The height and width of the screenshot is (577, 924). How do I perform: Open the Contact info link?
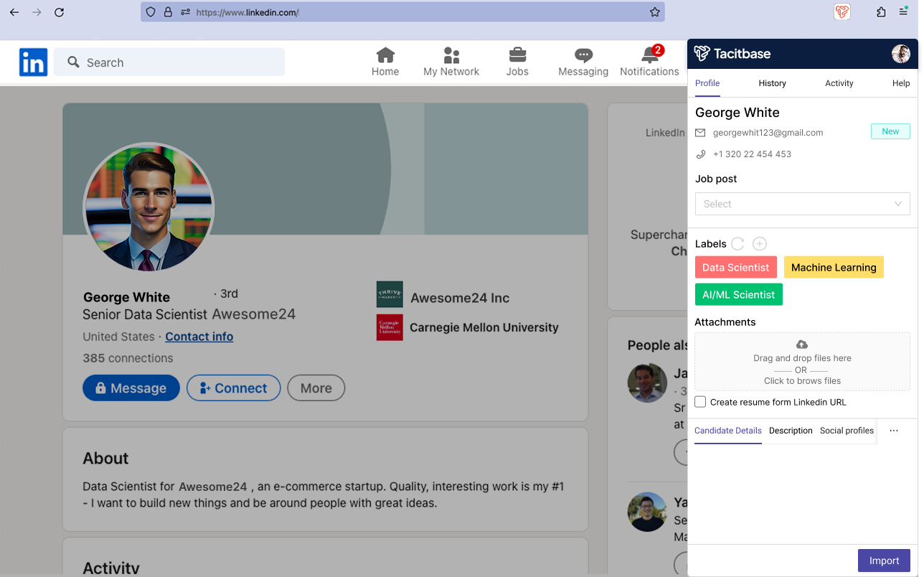(x=199, y=337)
